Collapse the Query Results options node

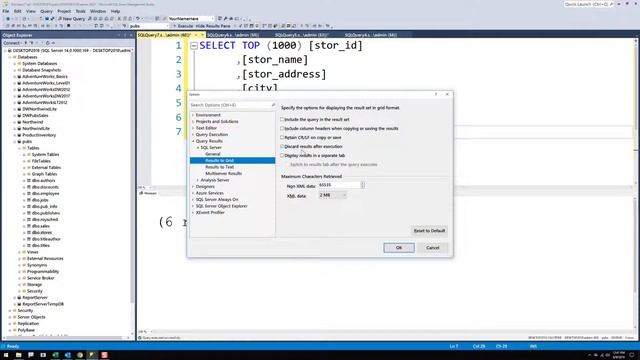click(x=193, y=141)
